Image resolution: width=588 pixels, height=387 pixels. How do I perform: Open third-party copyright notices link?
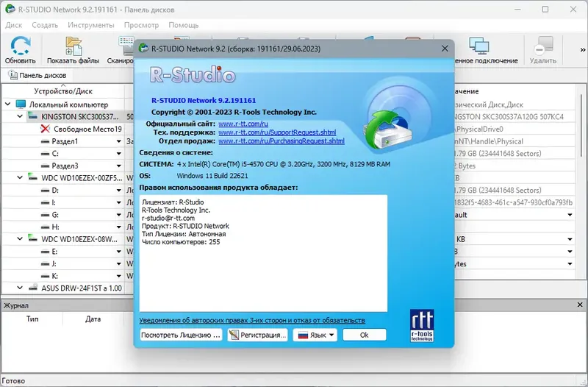tap(252, 321)
